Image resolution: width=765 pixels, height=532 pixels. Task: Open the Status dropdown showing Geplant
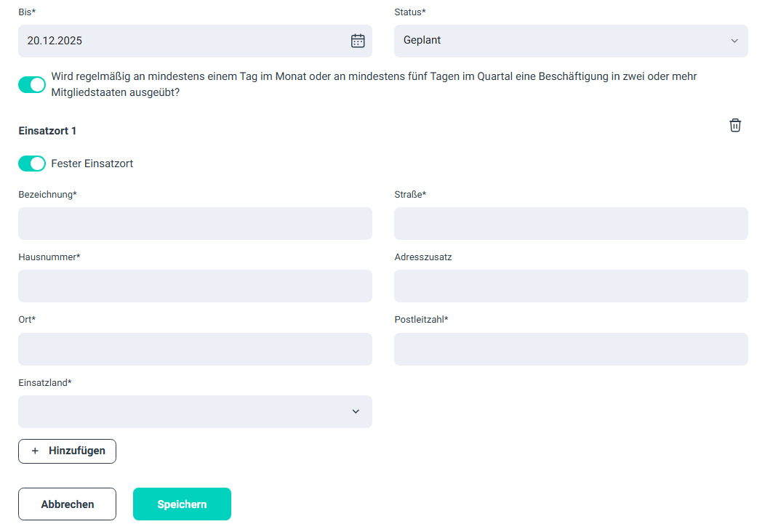pos(570,41)
